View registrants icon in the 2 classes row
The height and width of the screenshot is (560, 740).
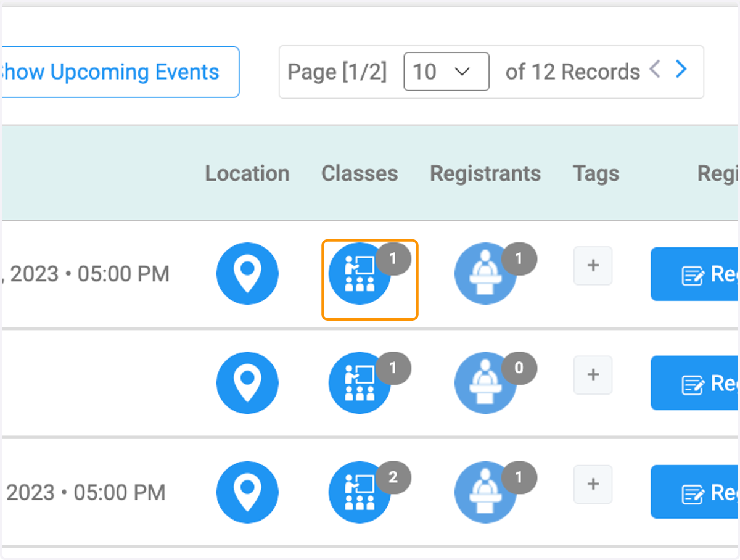[x=486, y=492]
